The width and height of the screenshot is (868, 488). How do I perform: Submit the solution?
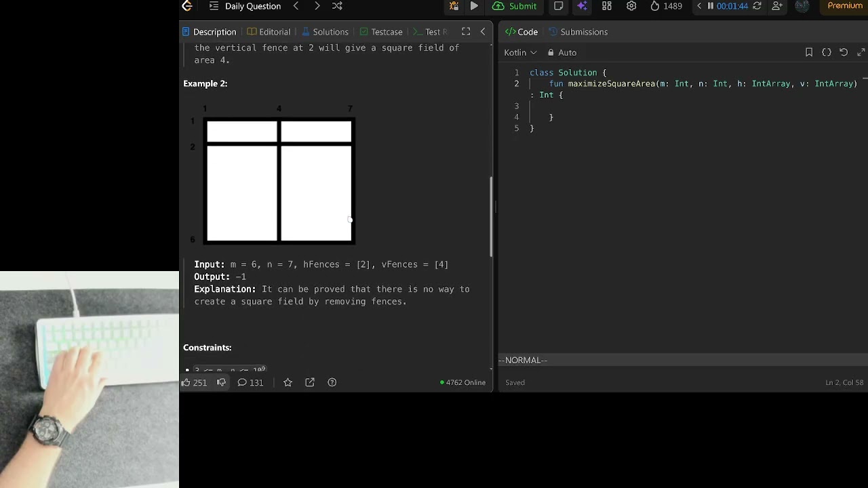(x=515, y=6)
